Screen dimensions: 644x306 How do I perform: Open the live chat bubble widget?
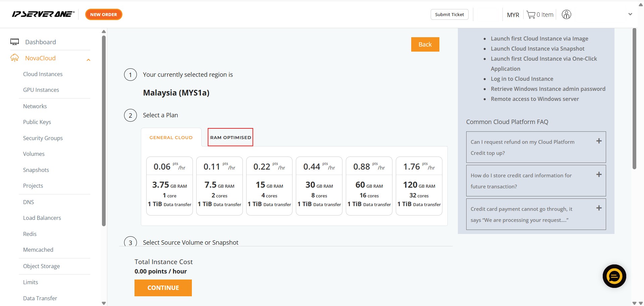coord(614,276)
